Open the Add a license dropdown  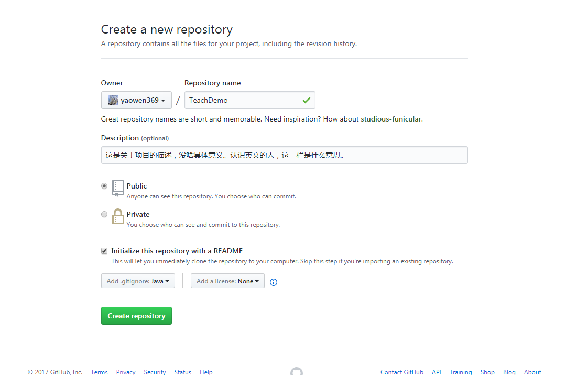(x=227, y=281)
